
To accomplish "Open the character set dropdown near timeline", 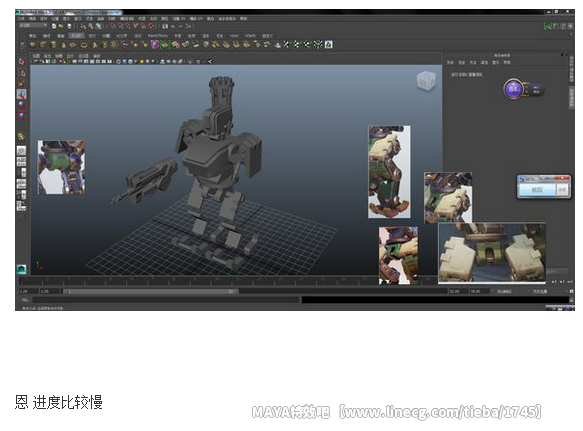I will pos(539,291).
